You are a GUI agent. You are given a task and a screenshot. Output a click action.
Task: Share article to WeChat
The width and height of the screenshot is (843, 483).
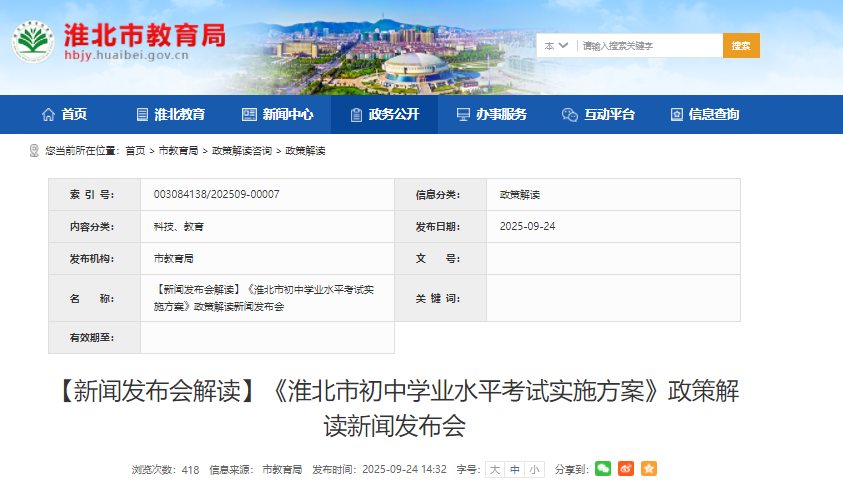602,469
